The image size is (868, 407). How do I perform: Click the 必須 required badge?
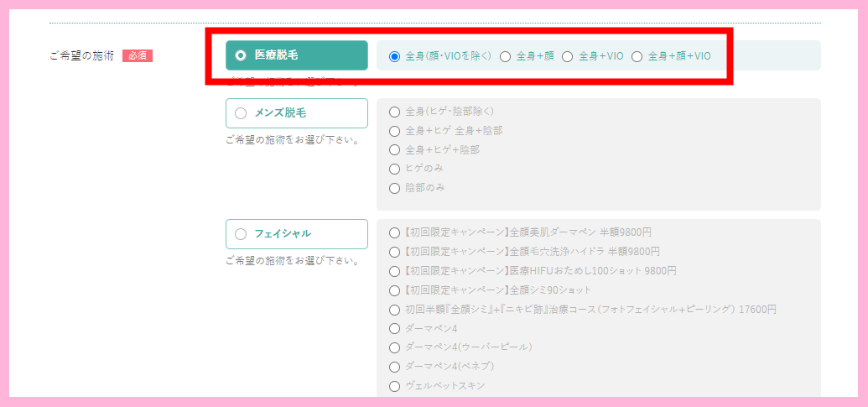pyautogui.click(x=138, y=56)
